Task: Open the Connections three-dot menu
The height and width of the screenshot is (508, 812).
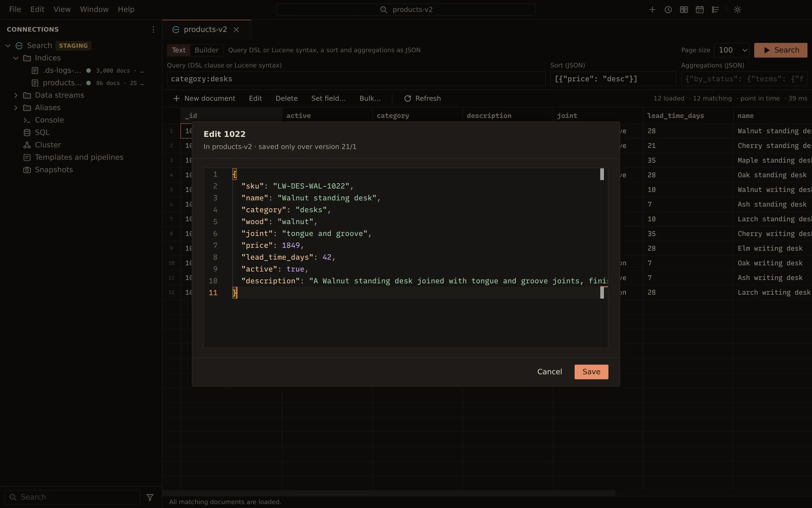Action: pos(153,30)
